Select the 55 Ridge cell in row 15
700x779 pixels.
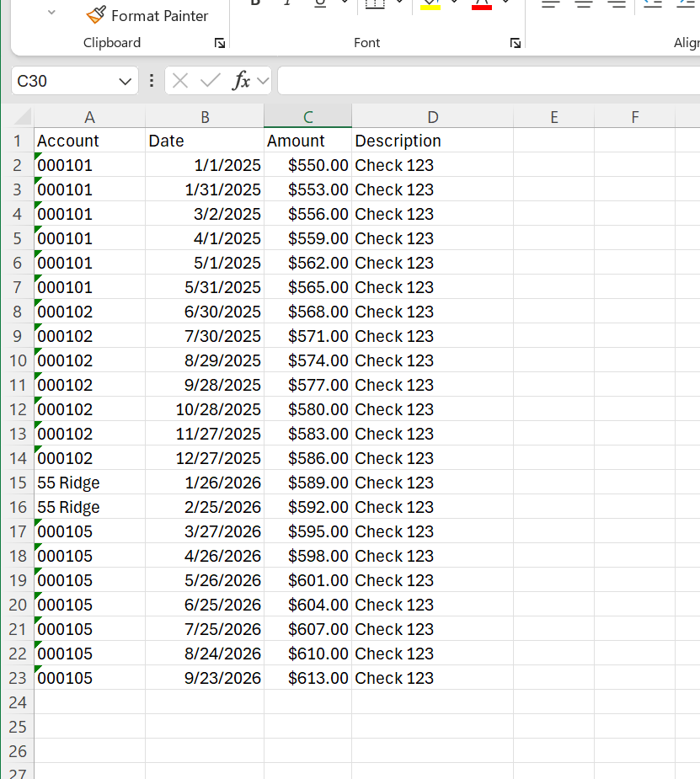89,483
